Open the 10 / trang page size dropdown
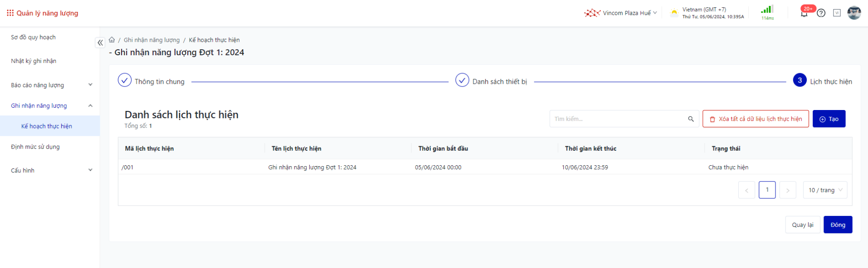The width and height of the screenshot is (868, 268). pos(825,190)
